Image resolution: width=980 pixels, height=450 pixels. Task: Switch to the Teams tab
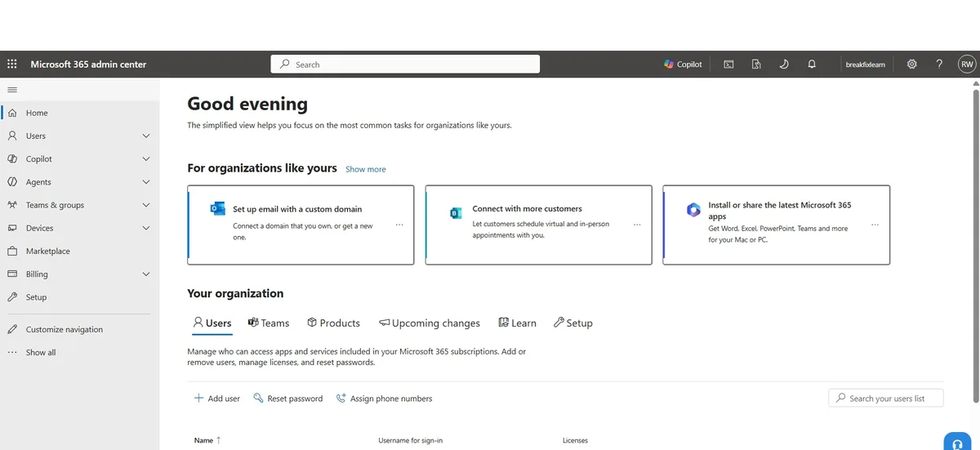click(269, 323)
